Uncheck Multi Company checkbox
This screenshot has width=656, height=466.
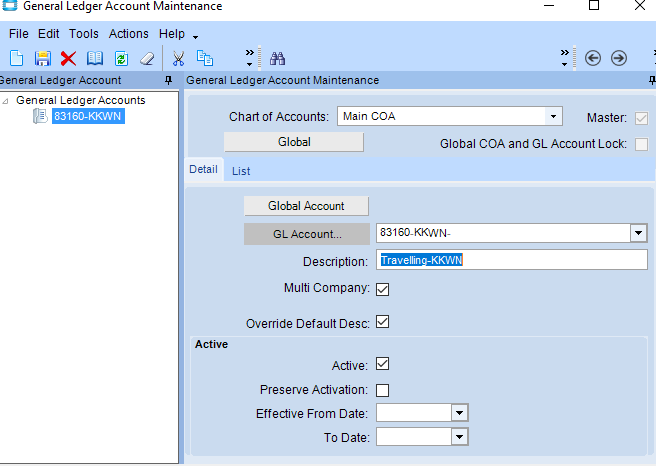tap(382, 289)
